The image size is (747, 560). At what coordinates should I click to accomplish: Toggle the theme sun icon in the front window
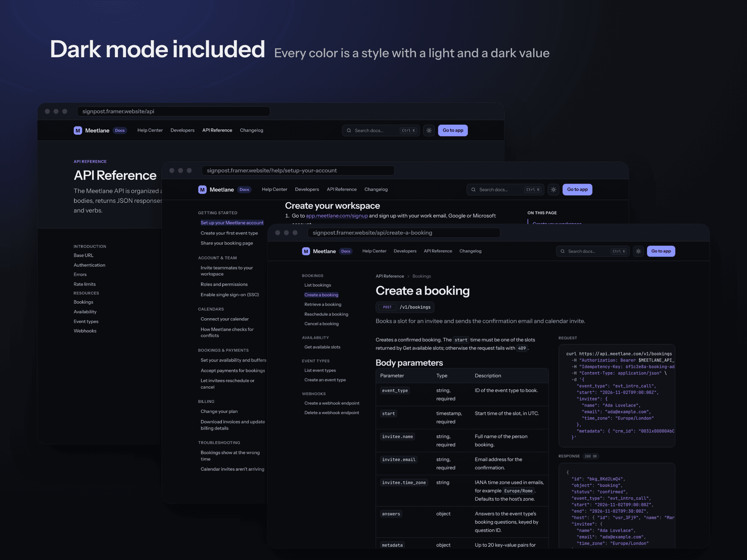tap(638, 251)
